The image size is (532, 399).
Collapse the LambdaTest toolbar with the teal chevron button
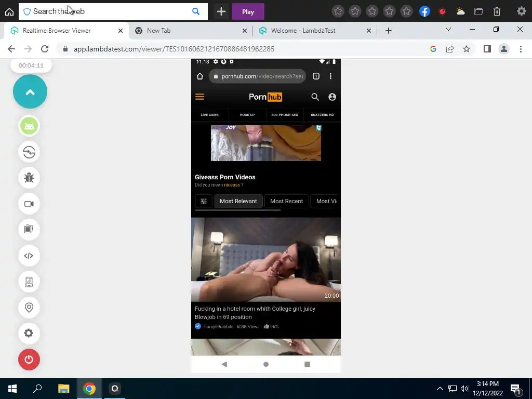30,91
